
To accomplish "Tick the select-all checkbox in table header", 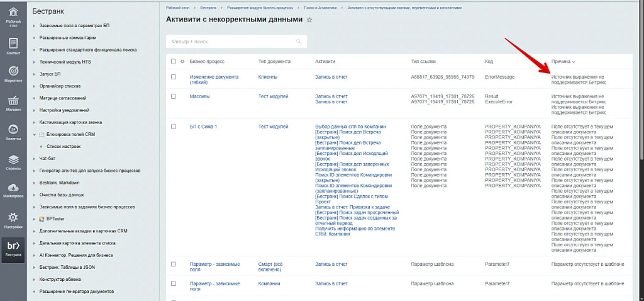I will (x=174, y=61).
